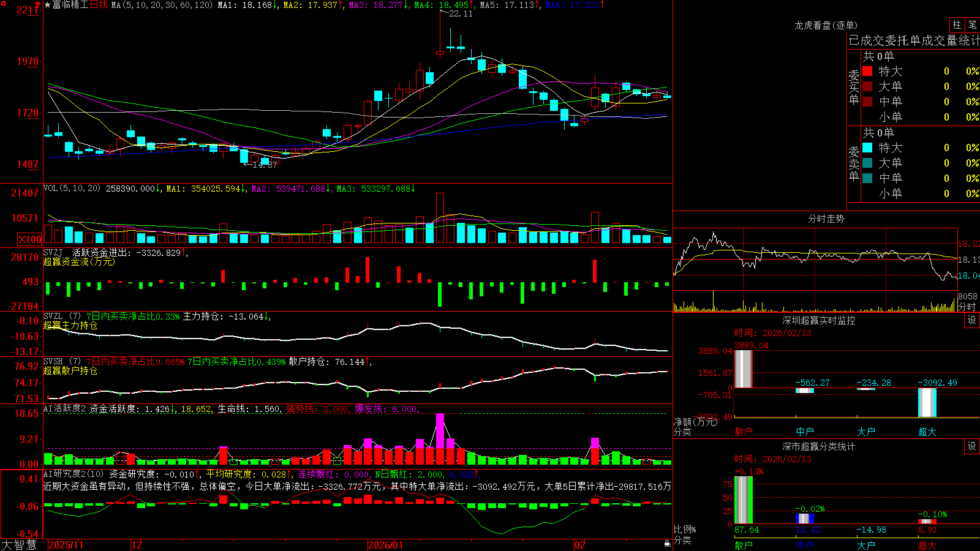Click the AI活跃度2 indicator label
980x551 pixels.
[x=65, y=408]
